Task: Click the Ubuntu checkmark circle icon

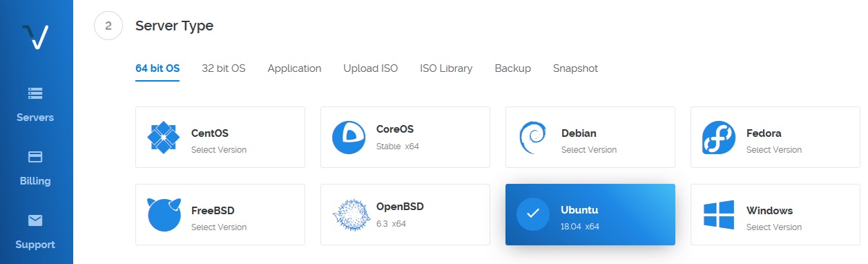Action: pos(533,214)
